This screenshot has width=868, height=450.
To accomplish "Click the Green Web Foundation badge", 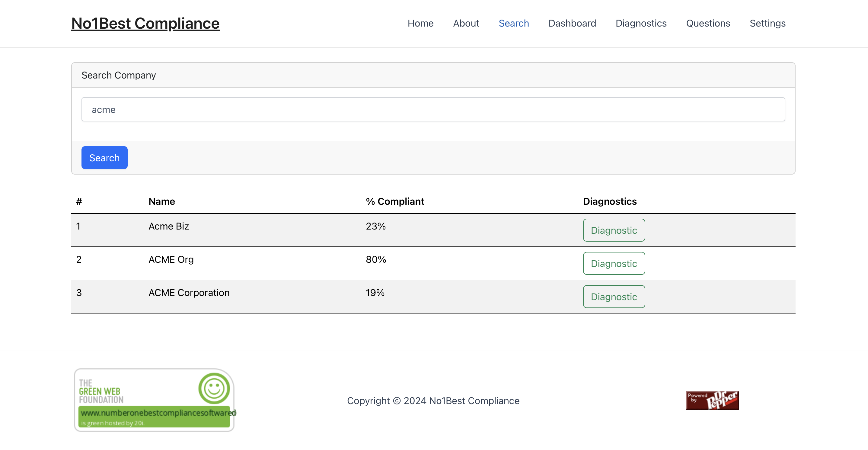I will click(154, 400).
